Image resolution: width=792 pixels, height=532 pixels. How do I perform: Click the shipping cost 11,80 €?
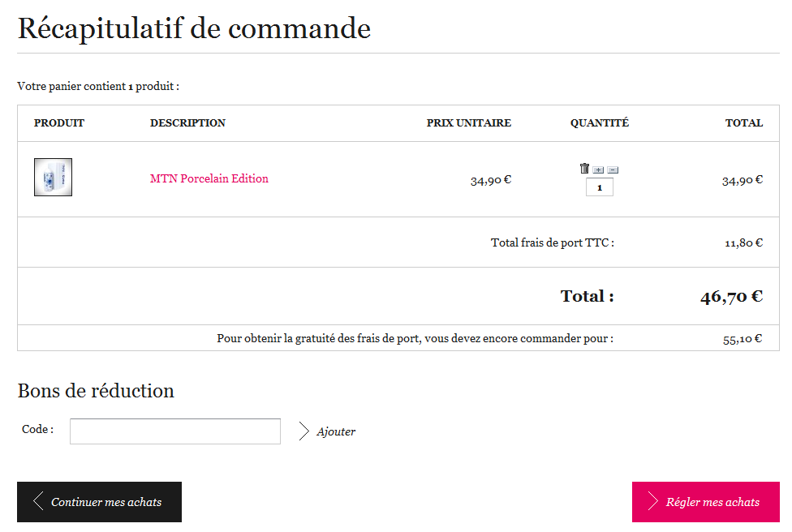point(743,242)
